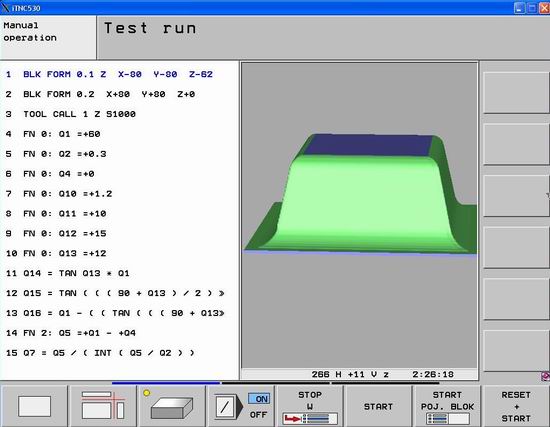Toggle the block skip ON/OFF soft key
This screenshot has width=550, height=427.
pos(241,406)
